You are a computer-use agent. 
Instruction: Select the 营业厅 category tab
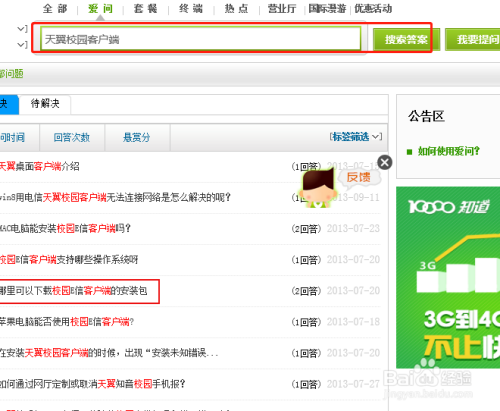pyautogui.click(x=282, y=9)
